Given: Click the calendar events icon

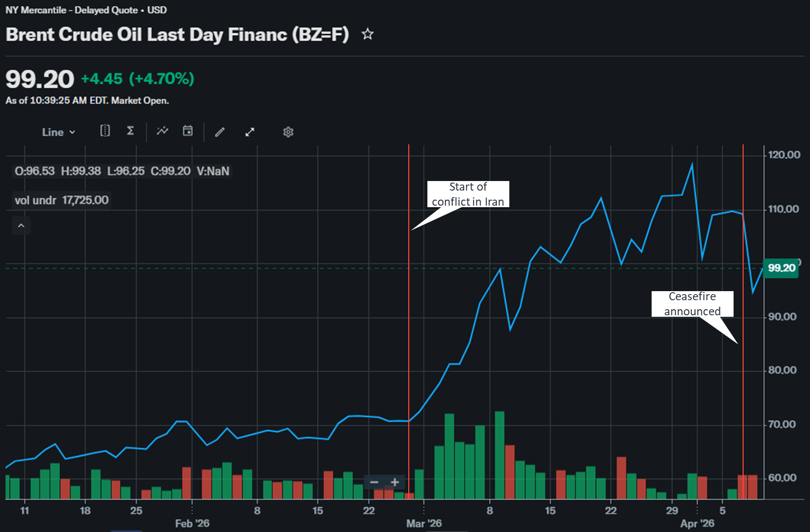Looking at the screenshot, I should pos(188,131).
